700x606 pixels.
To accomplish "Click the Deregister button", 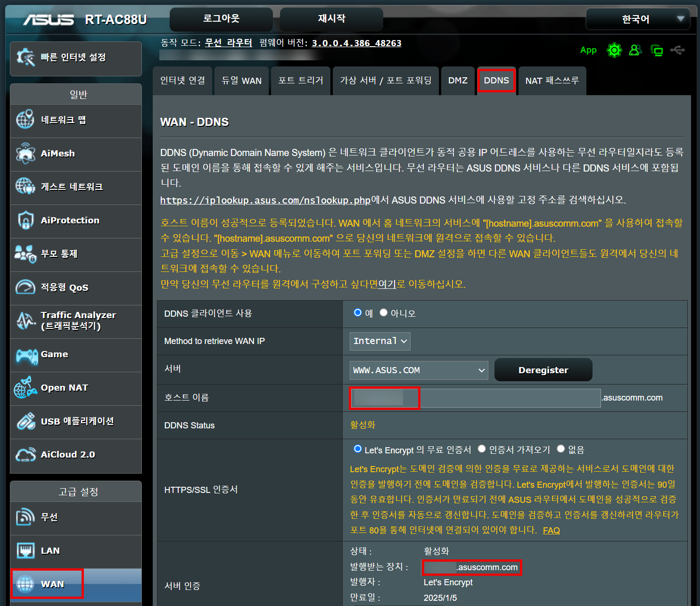I will click(x=543, y=370).
